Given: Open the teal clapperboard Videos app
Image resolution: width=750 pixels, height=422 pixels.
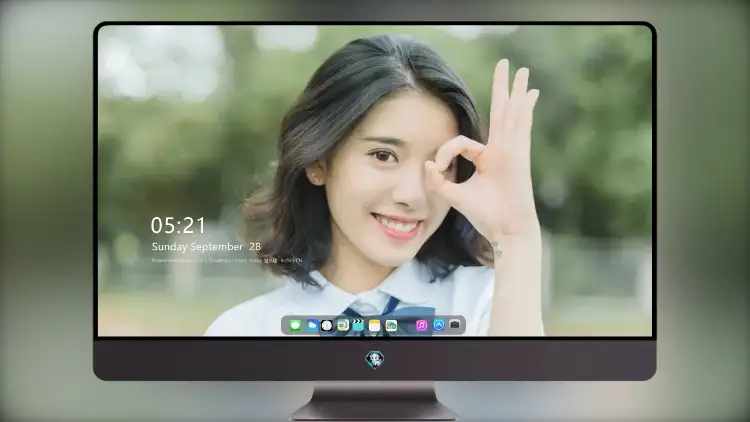Looking at the screenshot, I should 358,326.
